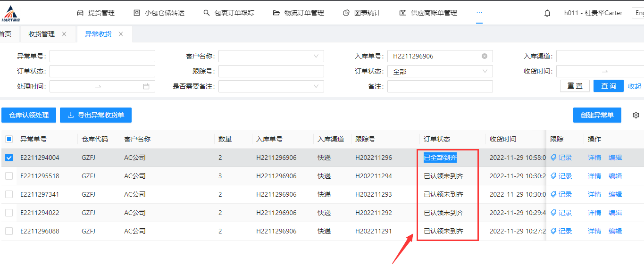Open 记录 tracking for E2211294004
The image size is (644, 274).
561,158
